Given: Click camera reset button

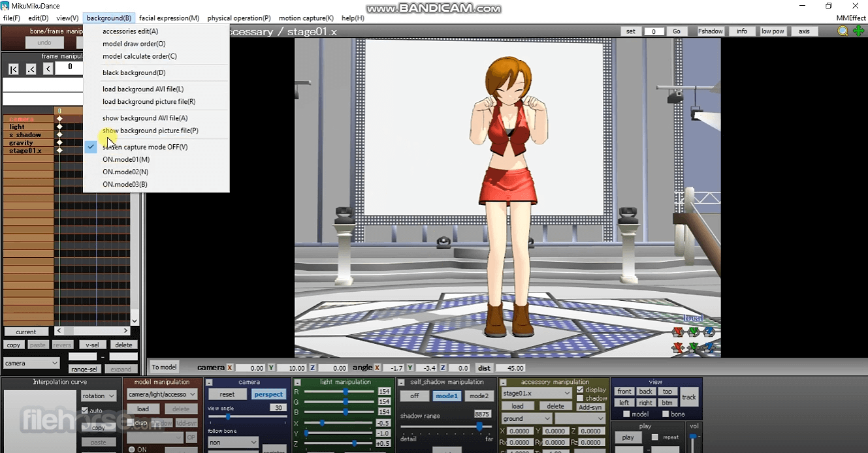Looking at the screenshot, I should (x=227, y=394).
